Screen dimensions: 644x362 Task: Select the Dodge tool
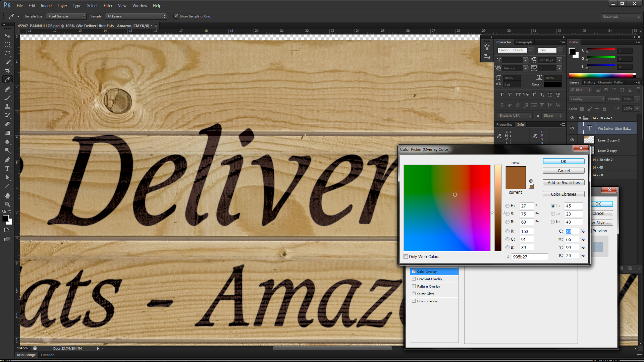tap(7, 150)
